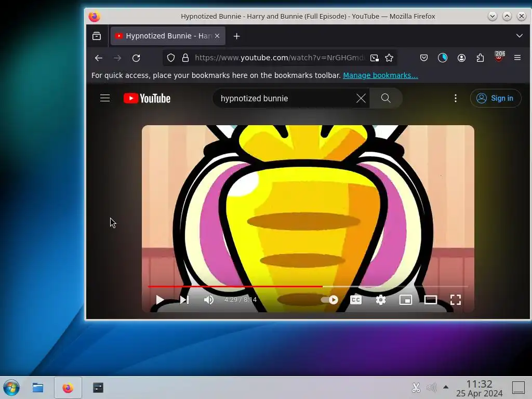Click the Firefox logo in the window title bar
532x399 pixels.
[x=95, y=16]
